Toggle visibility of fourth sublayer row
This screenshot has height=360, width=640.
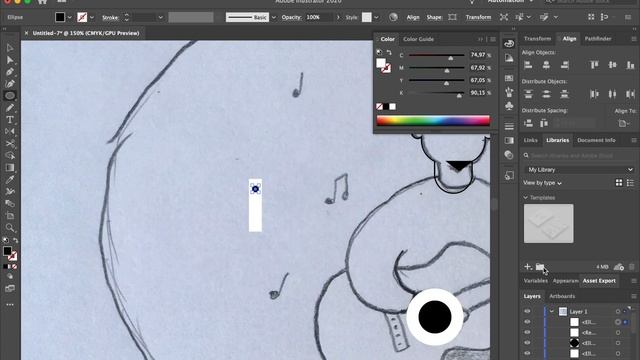527,353
